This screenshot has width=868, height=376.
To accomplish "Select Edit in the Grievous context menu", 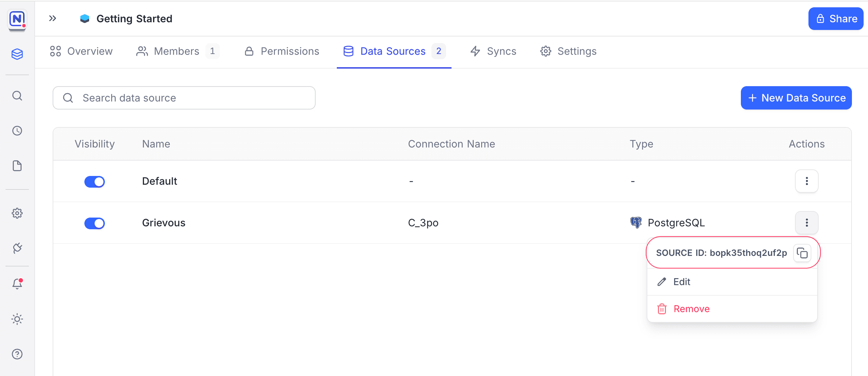I will [x=681, y=282].
